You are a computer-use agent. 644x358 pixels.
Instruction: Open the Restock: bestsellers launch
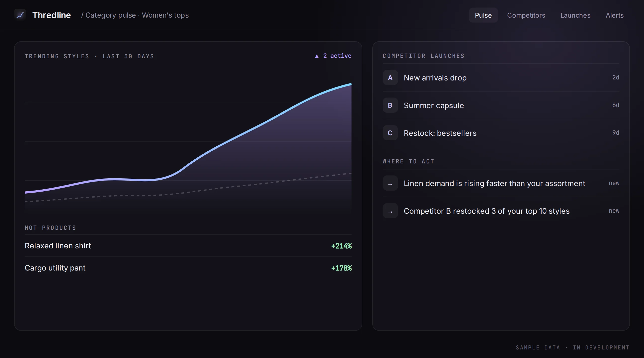[x=501, y=133]
